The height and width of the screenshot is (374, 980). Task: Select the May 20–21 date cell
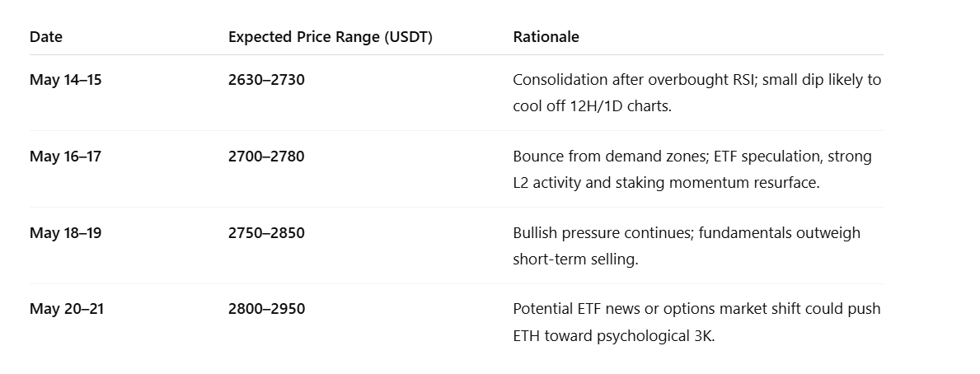click(x=67, y=309)
